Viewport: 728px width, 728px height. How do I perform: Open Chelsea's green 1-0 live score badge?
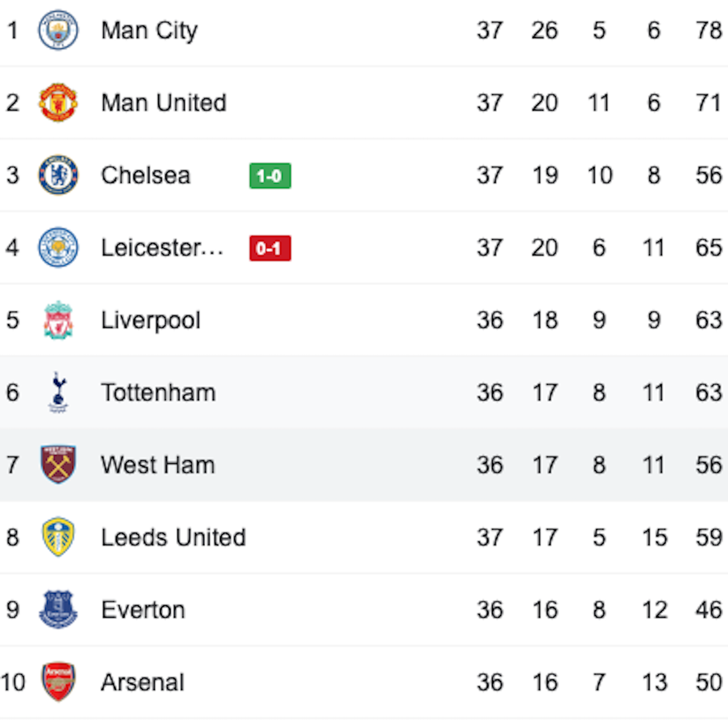270,176
